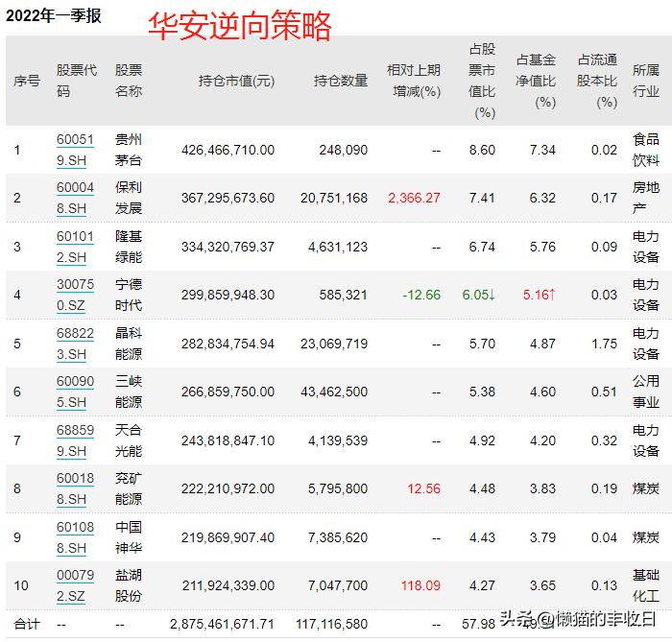Click market value 426,466,710.00
The image size is (672, 642).
click(x=228, y=150)
